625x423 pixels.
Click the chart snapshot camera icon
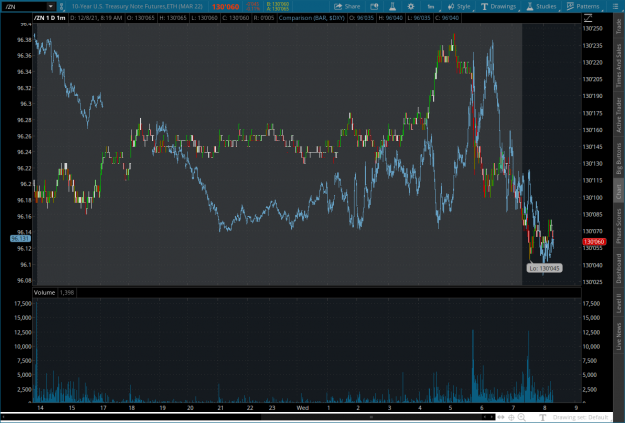(374, 6)
